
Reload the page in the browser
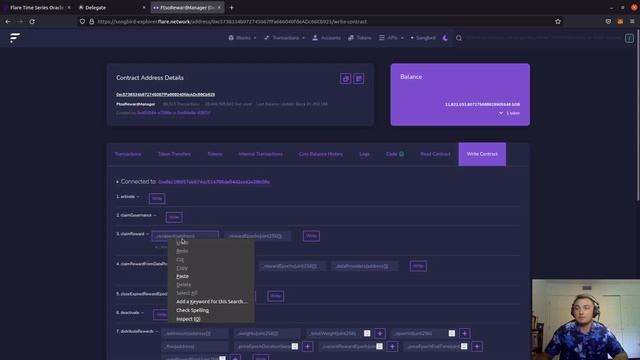click(32, 21)
